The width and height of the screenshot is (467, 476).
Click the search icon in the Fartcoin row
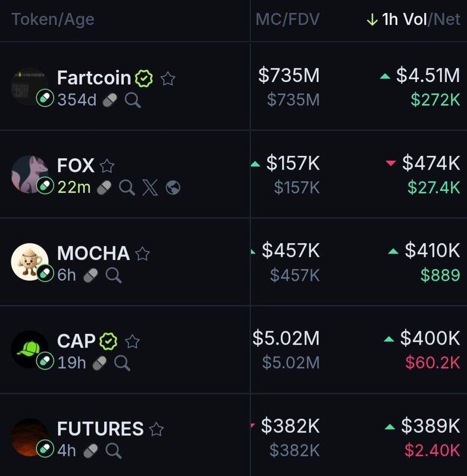point(133,100)
